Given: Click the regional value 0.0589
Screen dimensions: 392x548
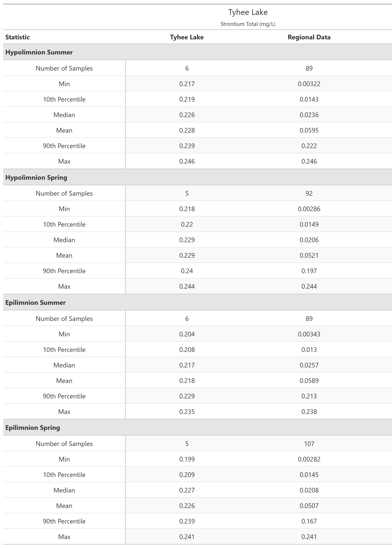Looking at the screenshot, I should (x=309, y=381).
